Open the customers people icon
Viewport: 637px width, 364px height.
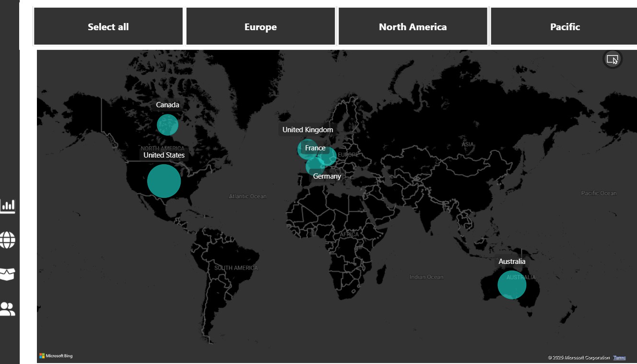(x=8, y=309)
